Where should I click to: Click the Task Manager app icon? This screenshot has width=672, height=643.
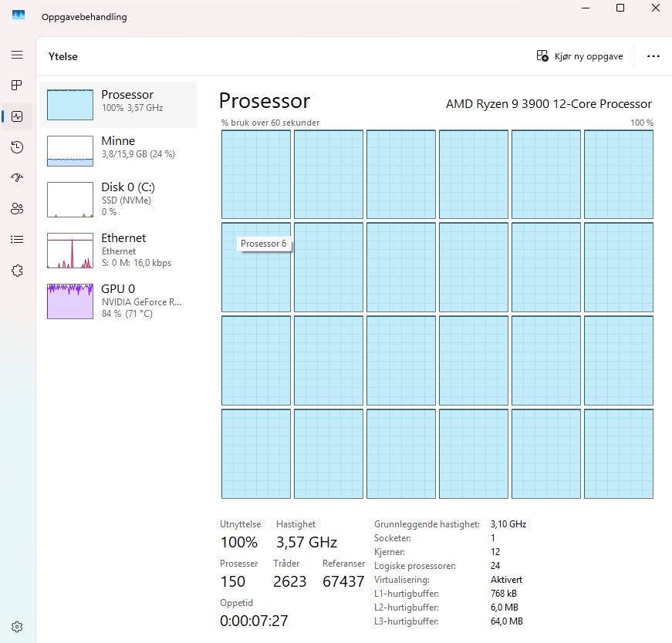pos(19,15)
